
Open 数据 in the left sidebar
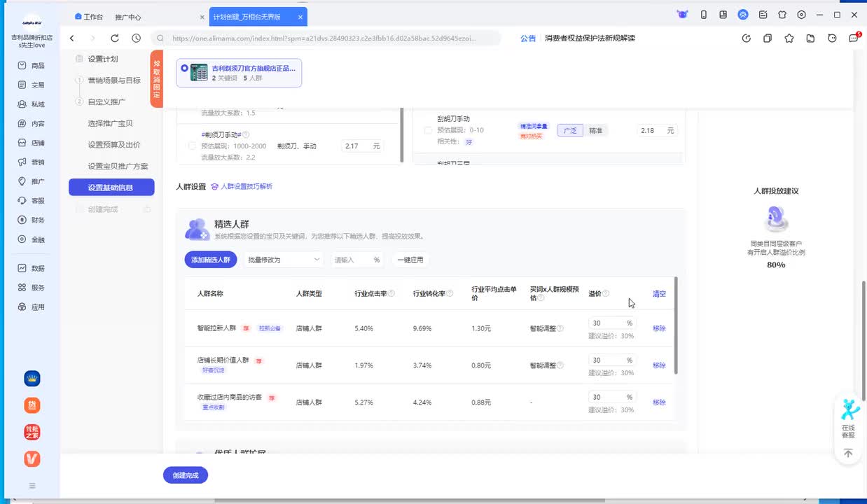point(31,268)
